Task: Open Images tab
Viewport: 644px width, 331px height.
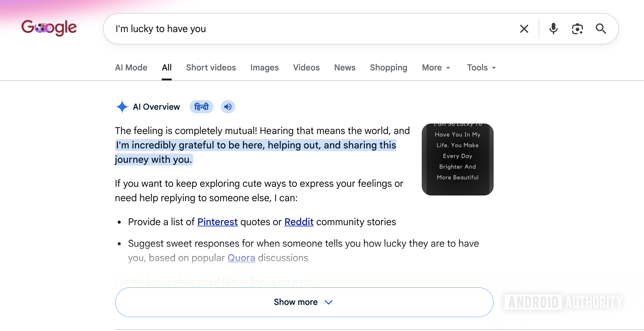Action: (x=264, y=68)
